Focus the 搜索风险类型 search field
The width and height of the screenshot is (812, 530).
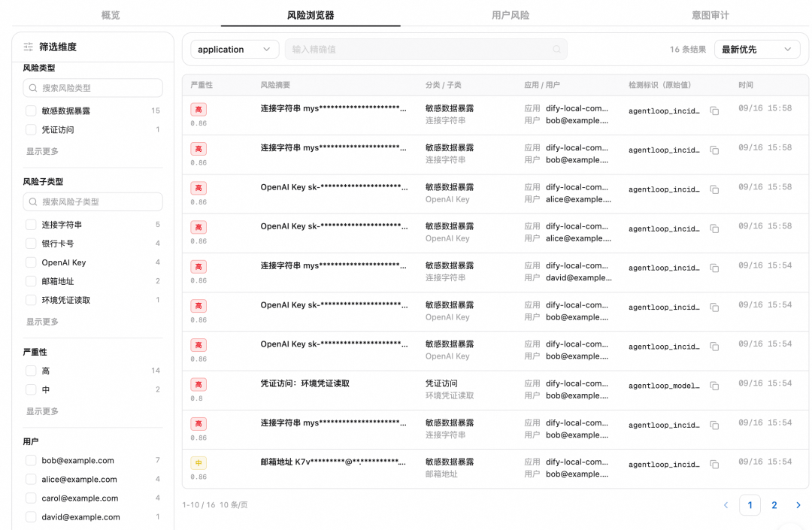click(x=92, y=88)
